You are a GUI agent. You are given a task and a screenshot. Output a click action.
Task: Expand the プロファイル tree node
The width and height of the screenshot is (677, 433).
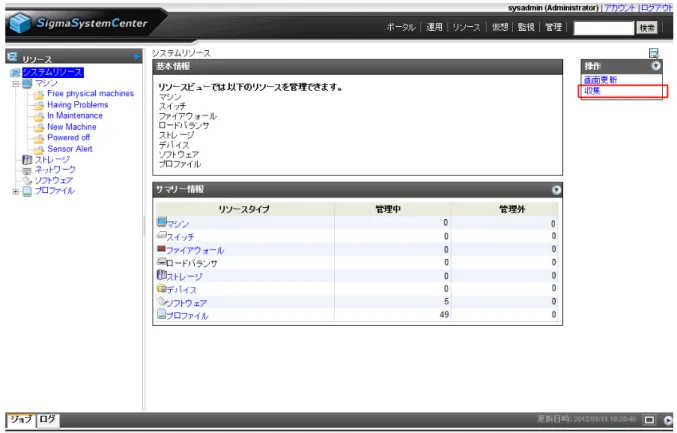point(16,191)
